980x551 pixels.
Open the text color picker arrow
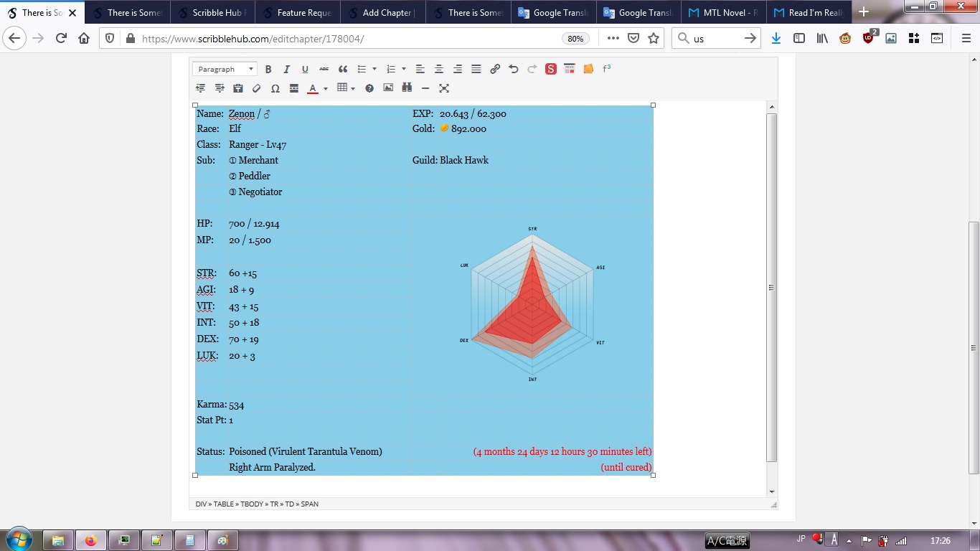click(326, 89)
